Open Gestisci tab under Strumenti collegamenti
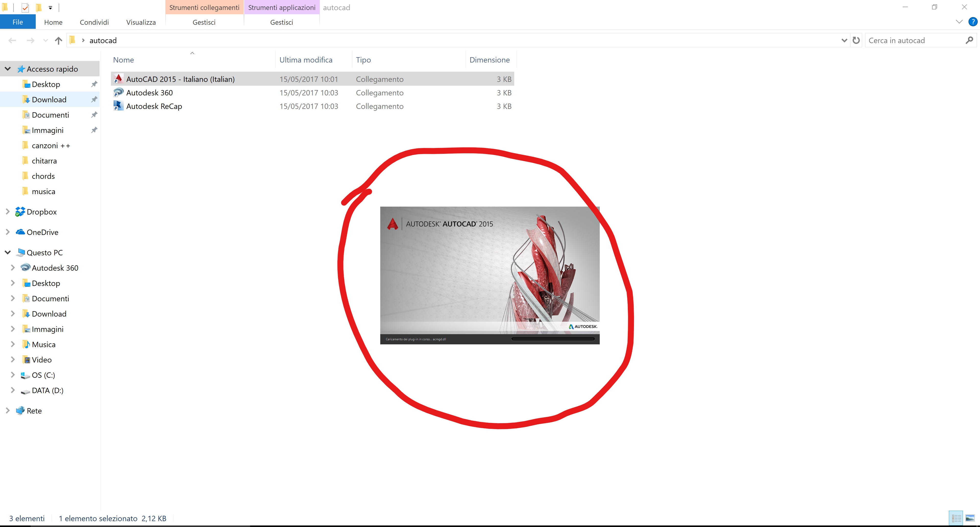 (x=204, y=22)
